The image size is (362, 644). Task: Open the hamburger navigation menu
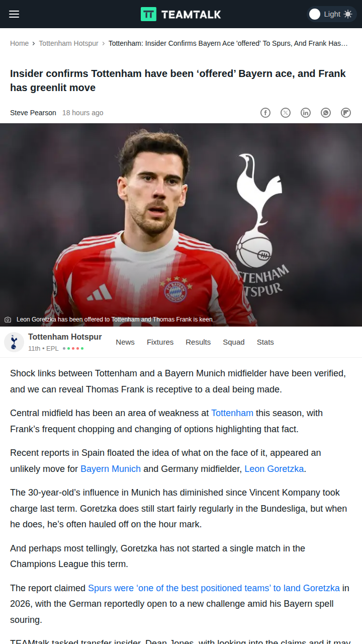point(14,14)
